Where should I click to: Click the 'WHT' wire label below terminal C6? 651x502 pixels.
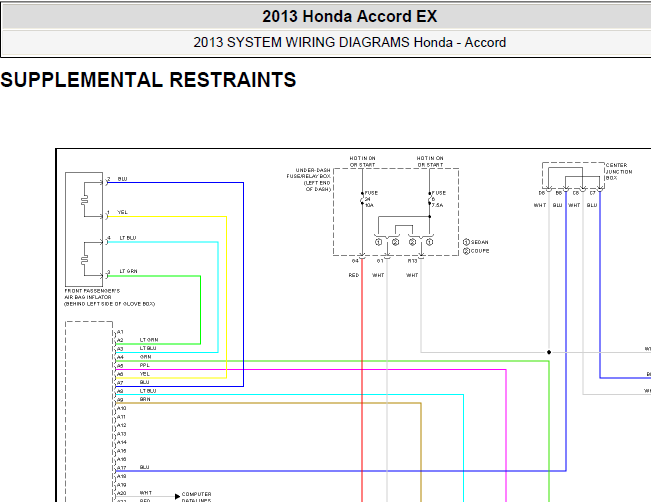pyautogui.click(x=574, y=205)
